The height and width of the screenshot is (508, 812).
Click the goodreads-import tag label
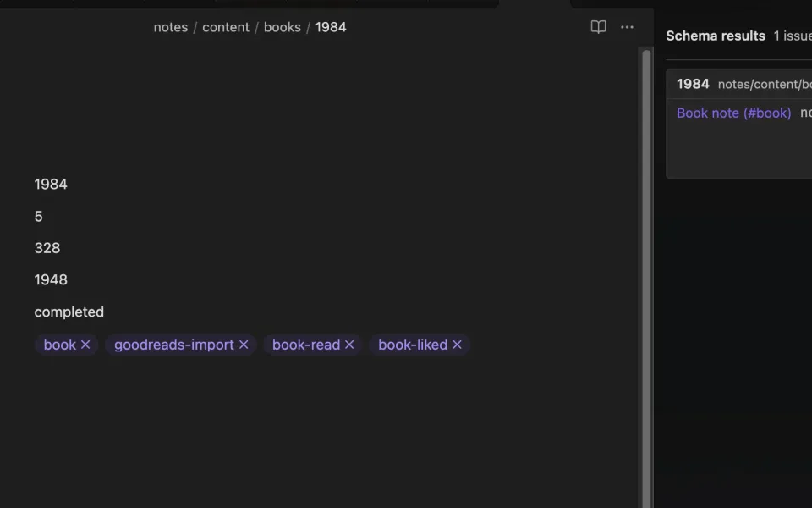(x=174, y=345)
